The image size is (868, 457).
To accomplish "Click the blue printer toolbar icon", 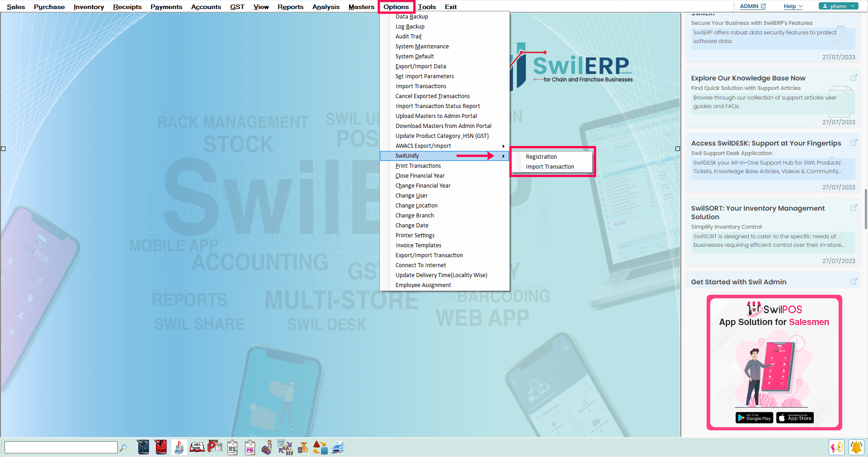I will click(338, 447).
